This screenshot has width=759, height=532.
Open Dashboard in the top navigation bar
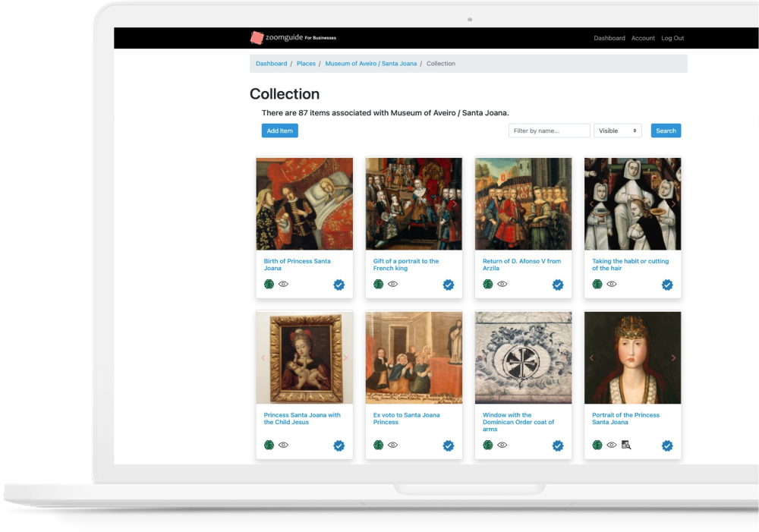(609, 38)
